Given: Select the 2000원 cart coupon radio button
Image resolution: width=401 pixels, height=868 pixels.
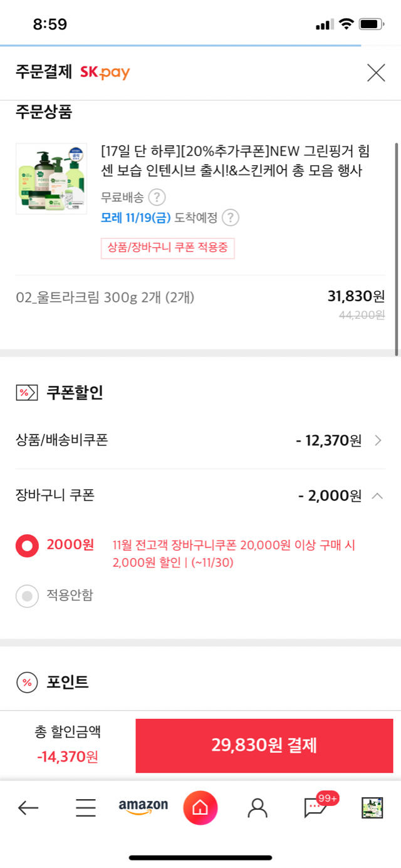Looking at the screenshot, I should coord(27,545).
